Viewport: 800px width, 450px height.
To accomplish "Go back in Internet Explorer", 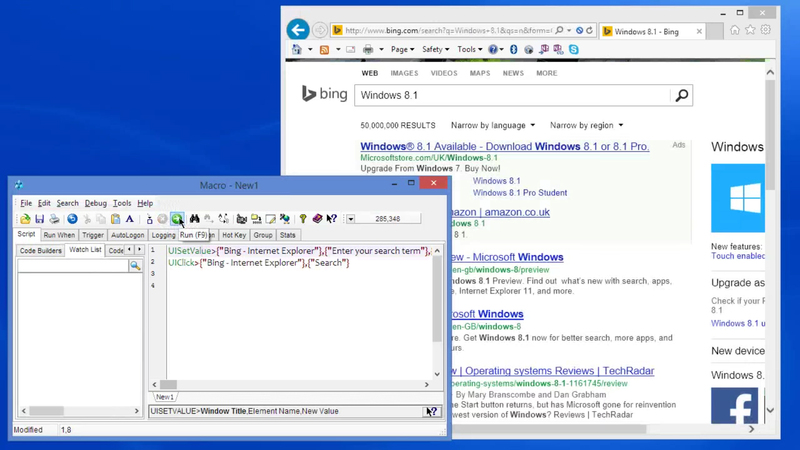I will (298, 30).
